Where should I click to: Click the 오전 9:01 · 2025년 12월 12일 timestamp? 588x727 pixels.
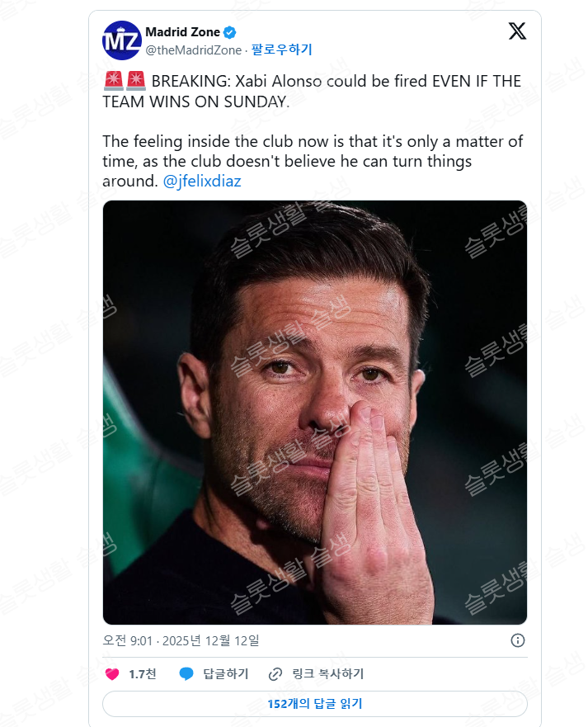tap(181, 640)
